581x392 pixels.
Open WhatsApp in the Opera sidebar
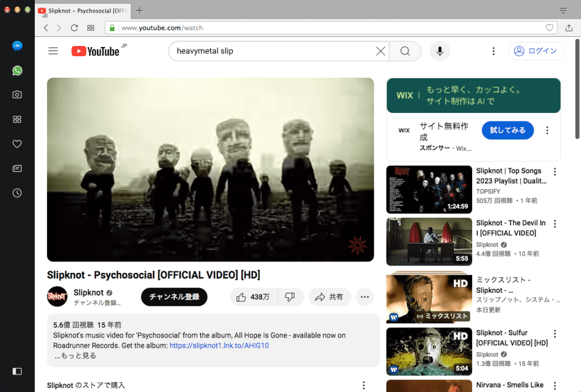pos(17,70)
